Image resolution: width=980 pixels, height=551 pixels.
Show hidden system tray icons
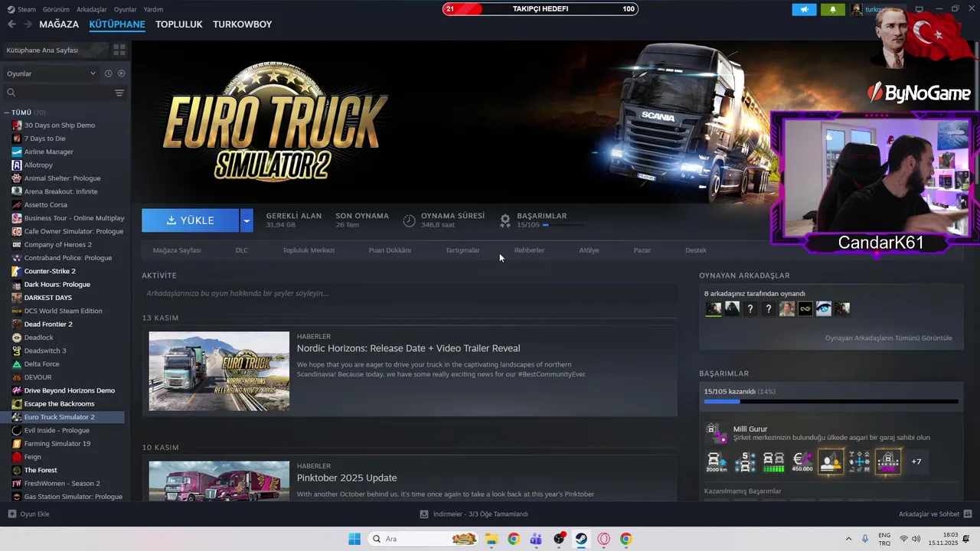(848, 539)
